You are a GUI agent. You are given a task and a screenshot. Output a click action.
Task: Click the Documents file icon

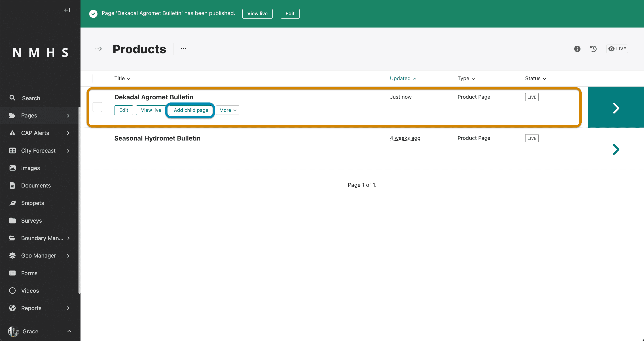coord(12,185)
